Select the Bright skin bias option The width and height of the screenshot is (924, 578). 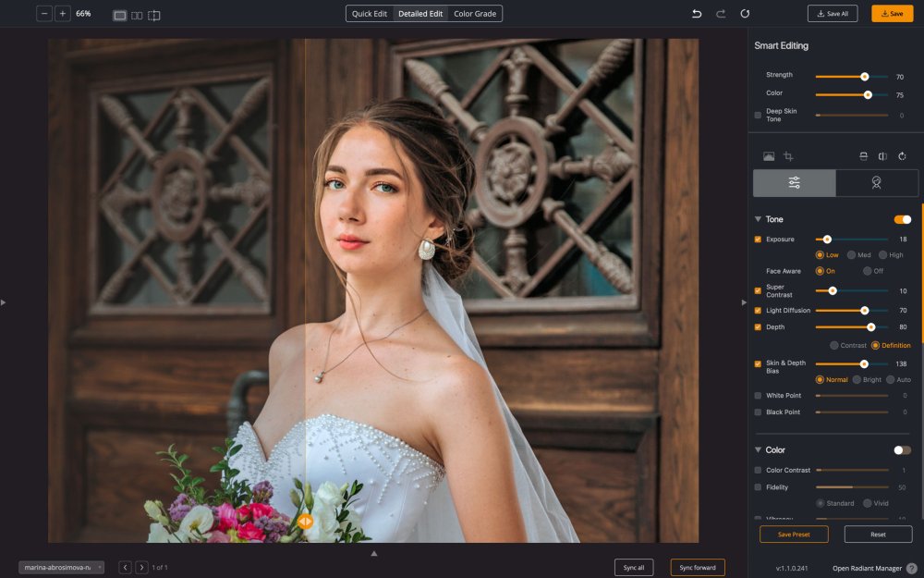(857, 379)
